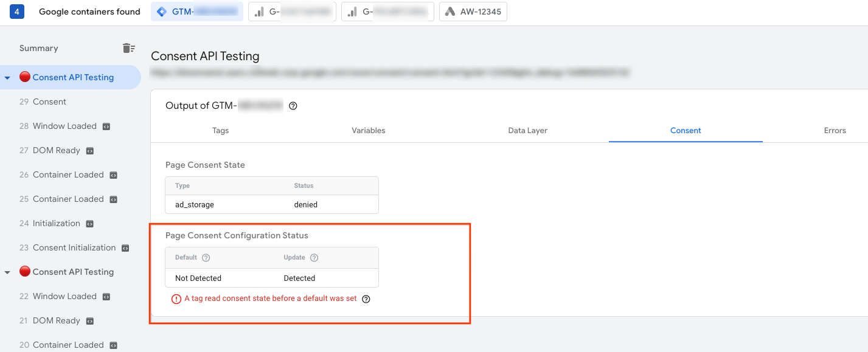868x352 pixels.
Task: Switch to the Errors tab
Action: [835, 130]
